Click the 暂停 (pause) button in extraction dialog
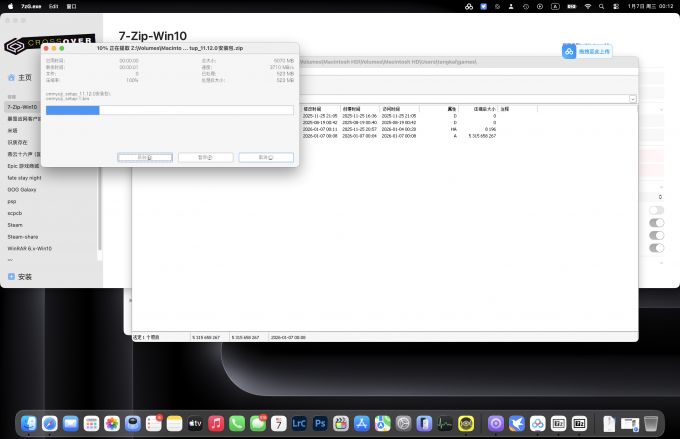The height and width of the screenshot is (439, 680). 205,157
